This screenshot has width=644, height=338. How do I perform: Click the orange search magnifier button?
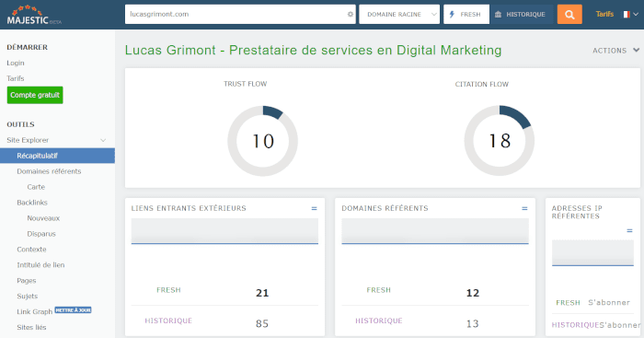pos(569,15)
